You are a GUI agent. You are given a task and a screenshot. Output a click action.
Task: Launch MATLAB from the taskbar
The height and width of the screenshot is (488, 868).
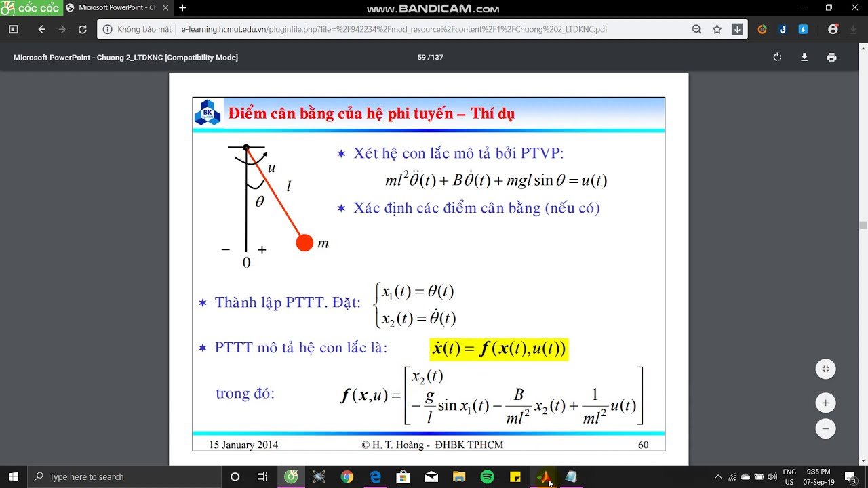coord(544,476)
